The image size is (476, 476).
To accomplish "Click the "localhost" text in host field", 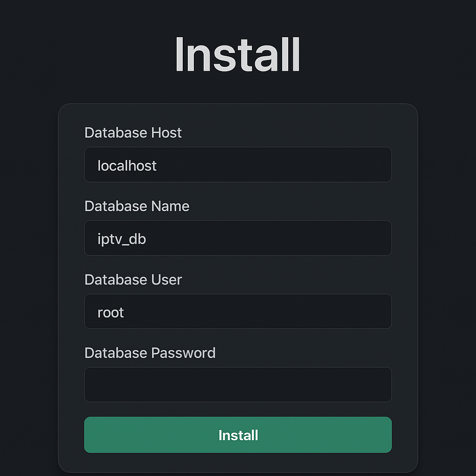I will click(127, 166).
